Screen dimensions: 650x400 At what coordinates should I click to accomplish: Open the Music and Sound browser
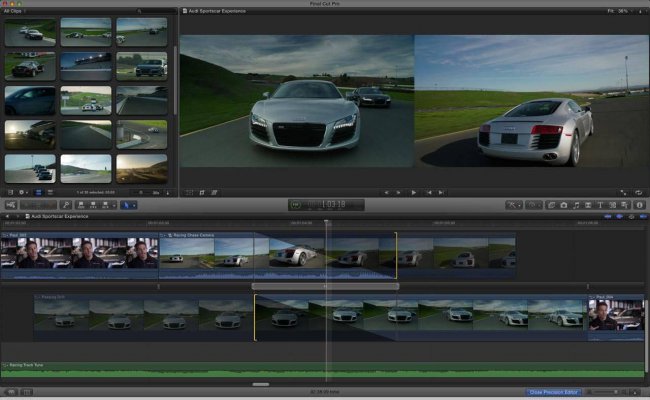[576, 205]
